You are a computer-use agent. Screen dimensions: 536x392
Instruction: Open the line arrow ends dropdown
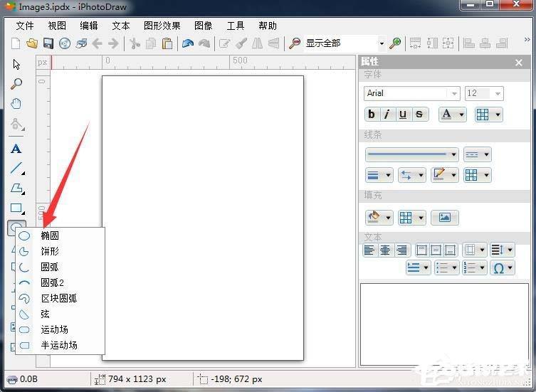click(x=412, y=175)
